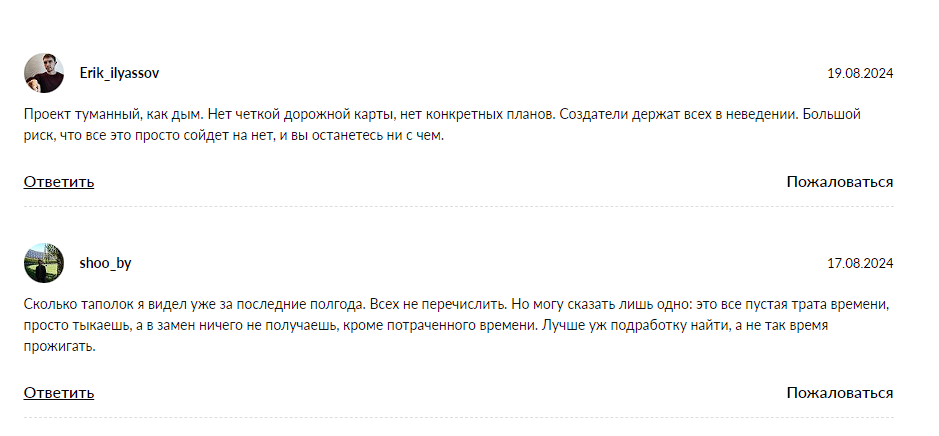Click the dashed divider below shoo_by's comment
This screenshot has width=939, height=436.
459,417
